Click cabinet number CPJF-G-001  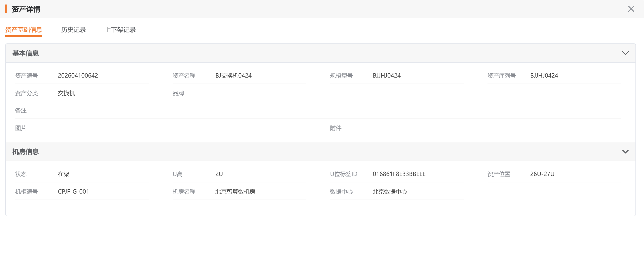pyautogui.click(x=73, y=191)
